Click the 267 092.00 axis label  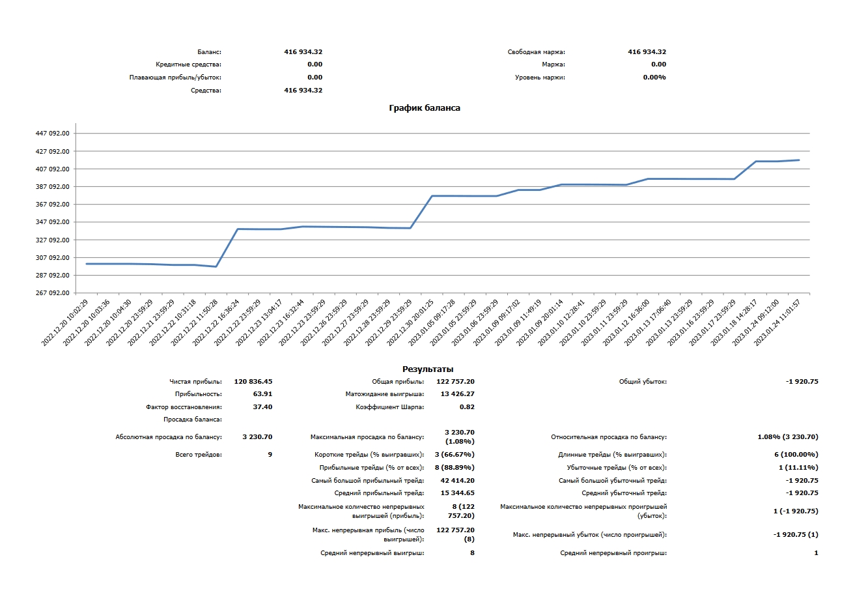tap(53, 293)
